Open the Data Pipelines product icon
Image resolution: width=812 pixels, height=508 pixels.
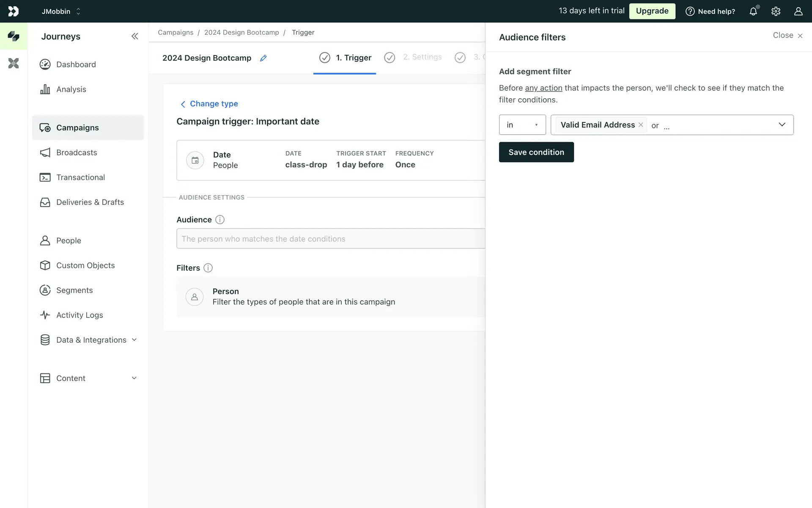coord(14,63)
